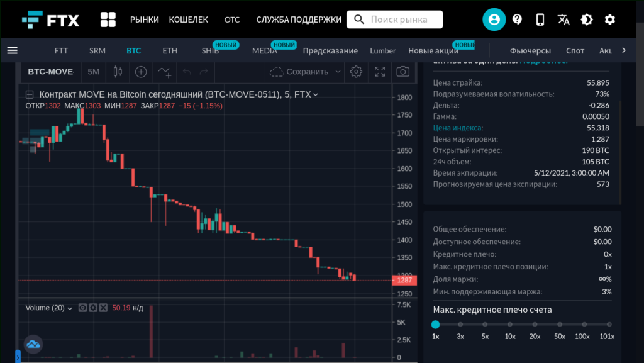Open СЛУЖБА ПОДДЕРЖКИ page

point(297,20)
